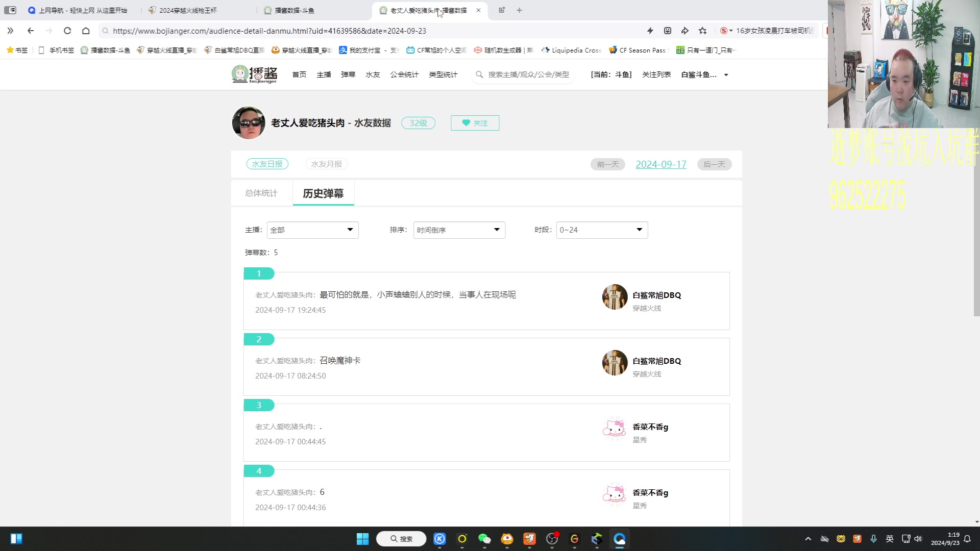
Task: Open WeChat from the taskbar
Action: [x=484, y=539]
